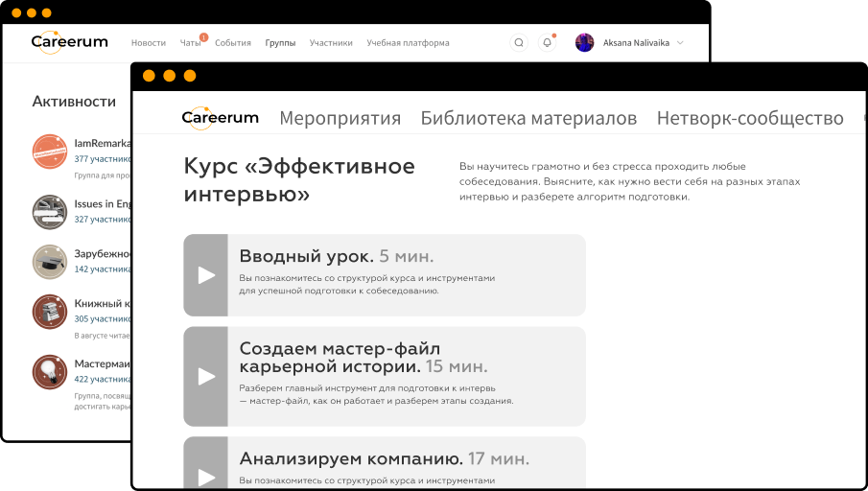
Task: Open the Учебная платформа link
Action: tap(408, 43)
